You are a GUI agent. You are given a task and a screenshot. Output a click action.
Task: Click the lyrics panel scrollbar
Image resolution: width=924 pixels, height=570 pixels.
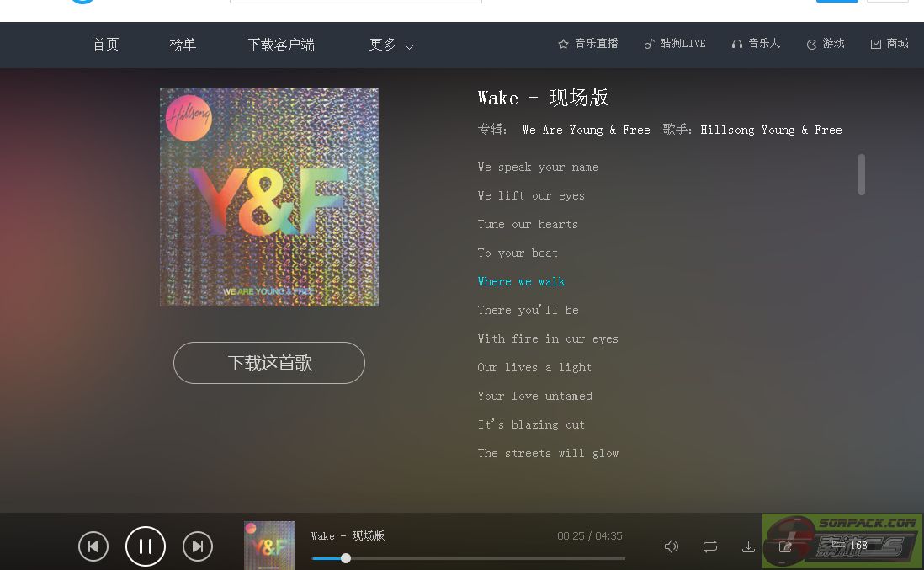click(862, 174)
